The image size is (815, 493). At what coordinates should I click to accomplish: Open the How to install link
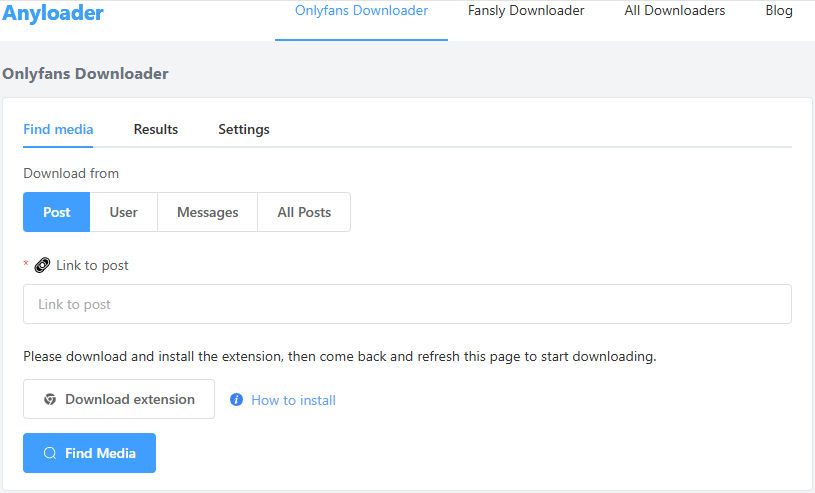pyautogui.click(x=294, y=400)
